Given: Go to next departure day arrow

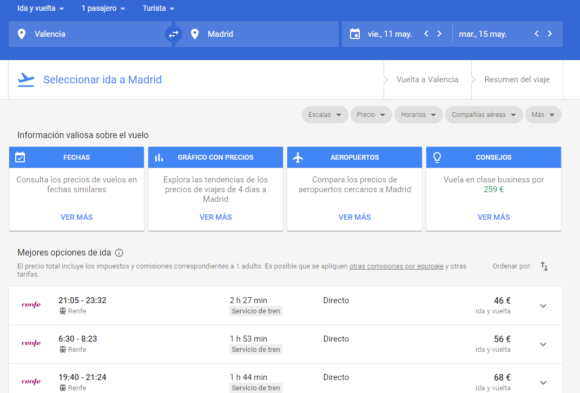Looking at the screenshot, I should (x=439, y=34).
